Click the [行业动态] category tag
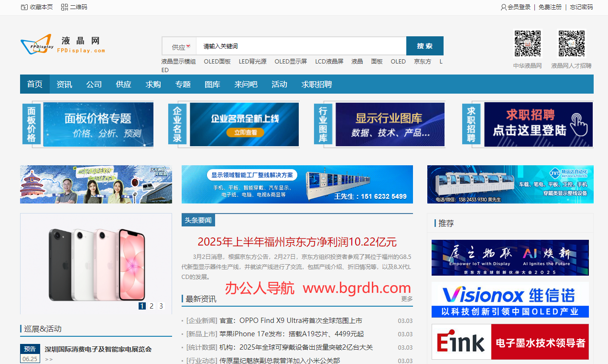Viewport: 608px width, 364px height. [202, 361]
